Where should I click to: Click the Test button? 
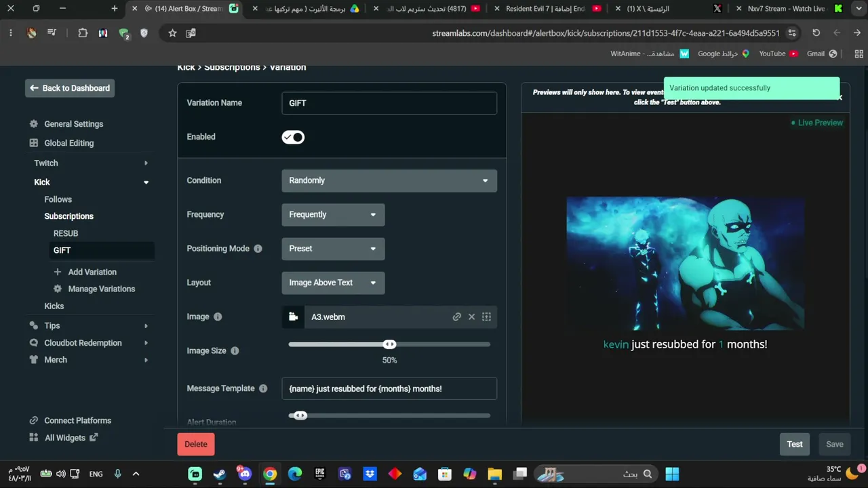[795, 444]
